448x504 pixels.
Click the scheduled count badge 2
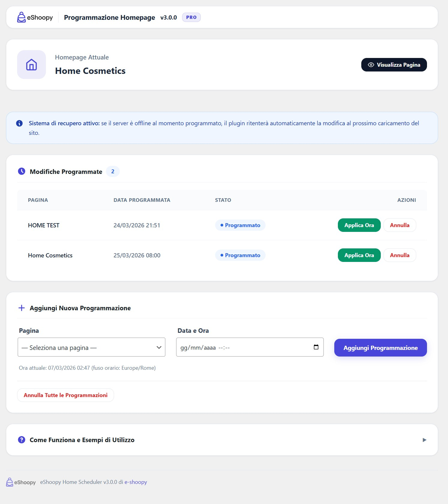113,172
